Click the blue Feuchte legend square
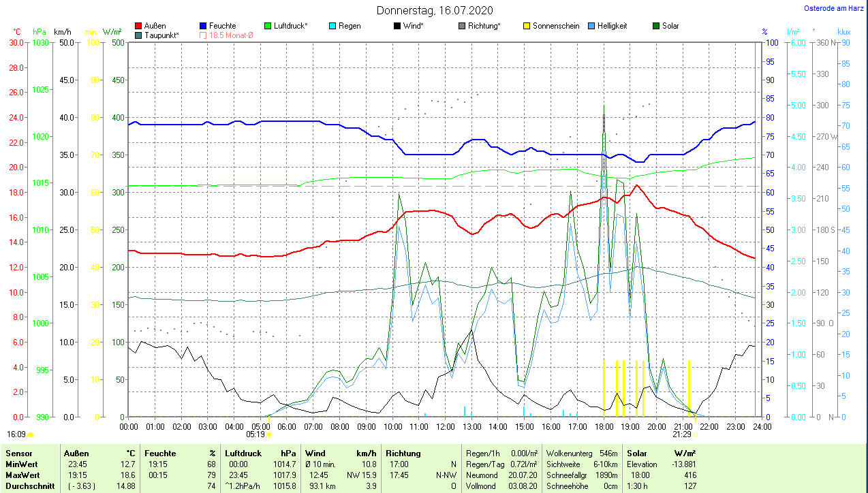868x493 pixels. [203, 26]
